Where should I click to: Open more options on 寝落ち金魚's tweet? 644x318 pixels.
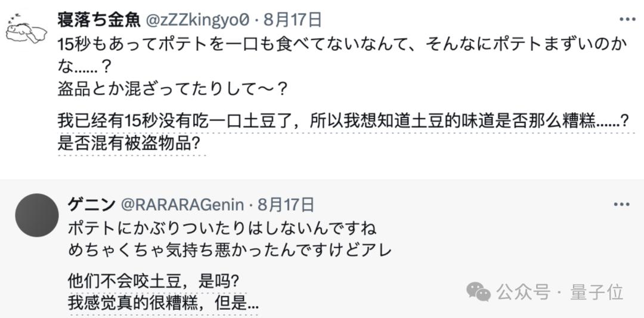coord(627,19)
